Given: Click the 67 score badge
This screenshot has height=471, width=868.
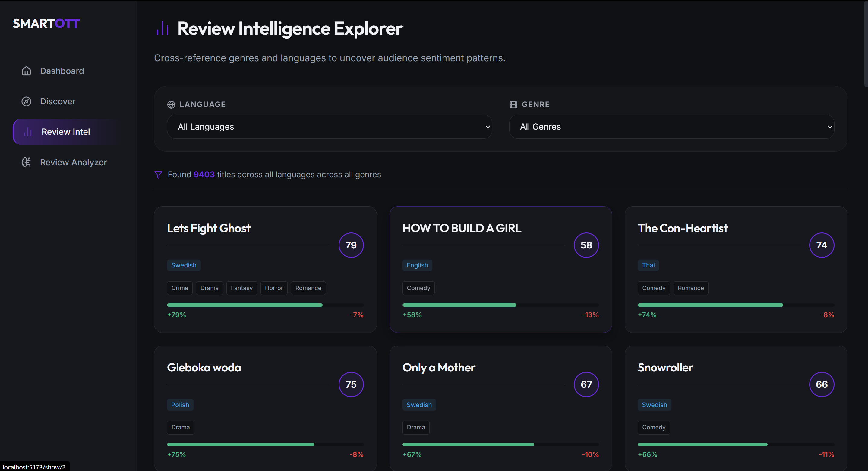Looking at the screenshot, I should [586, 384].
